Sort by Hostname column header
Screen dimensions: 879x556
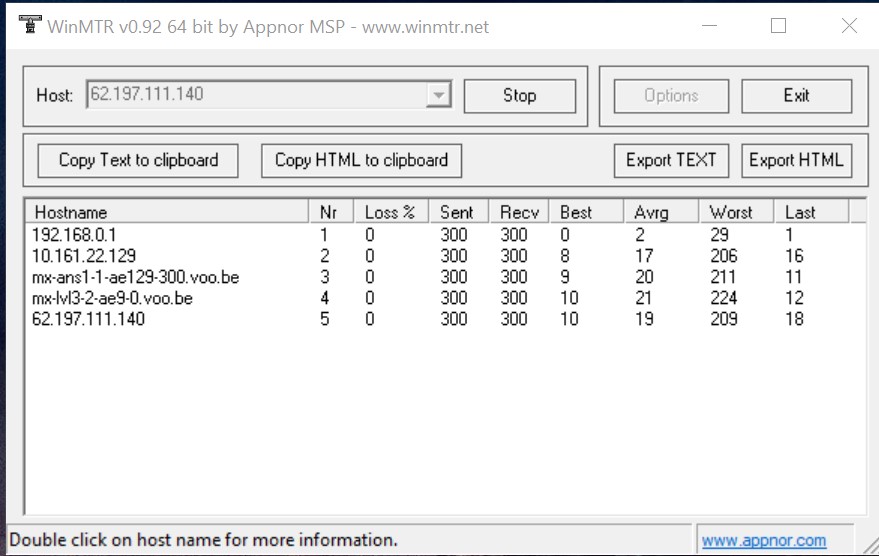coord(167,212)
